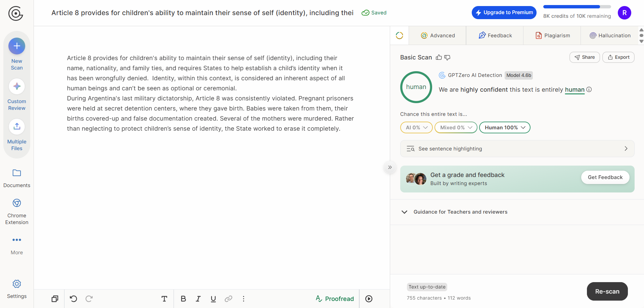This screenshot has height=308, width=644.
Task: Toggle underline formatting
Action: [x=213, y=299]
